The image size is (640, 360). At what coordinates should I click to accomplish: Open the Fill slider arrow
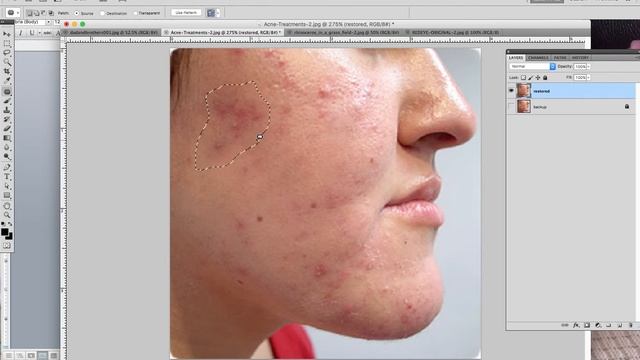pos(589,78)
